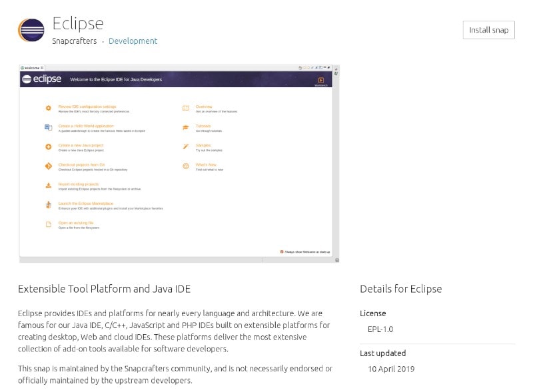
Task: Click the Checkout projects from Git link
Action: [x=81, y=165]
